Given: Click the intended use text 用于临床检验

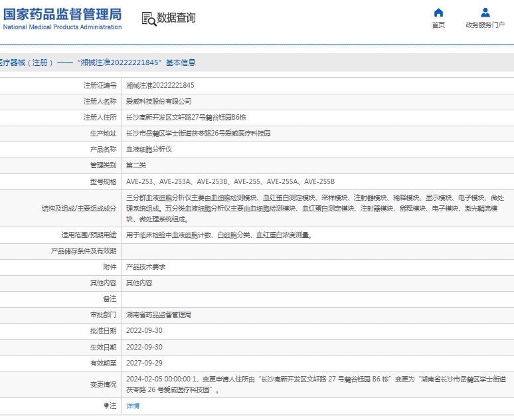Looking at the screenshot, I should tap(218, 235).
